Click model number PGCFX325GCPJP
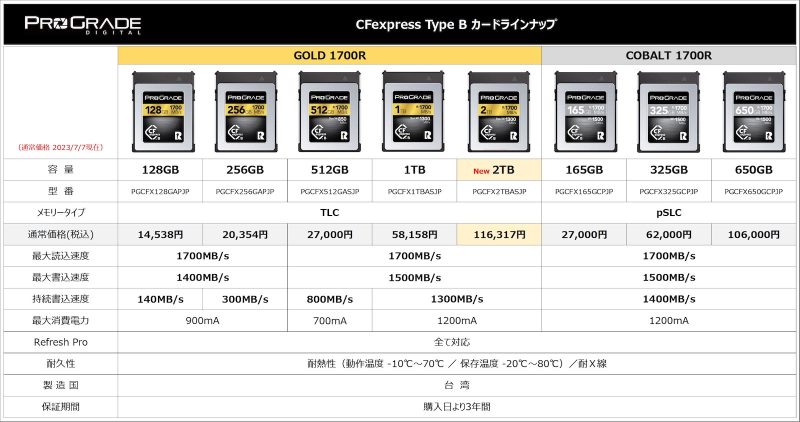Viewport: 800px width, 422px height. click(x=668, y=192)
